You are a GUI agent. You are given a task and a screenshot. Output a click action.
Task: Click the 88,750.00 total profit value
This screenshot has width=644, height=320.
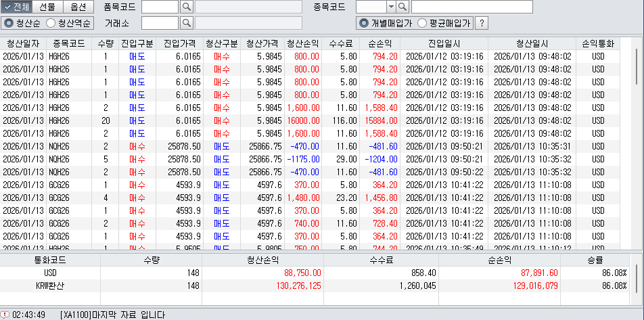click(302, 273)
